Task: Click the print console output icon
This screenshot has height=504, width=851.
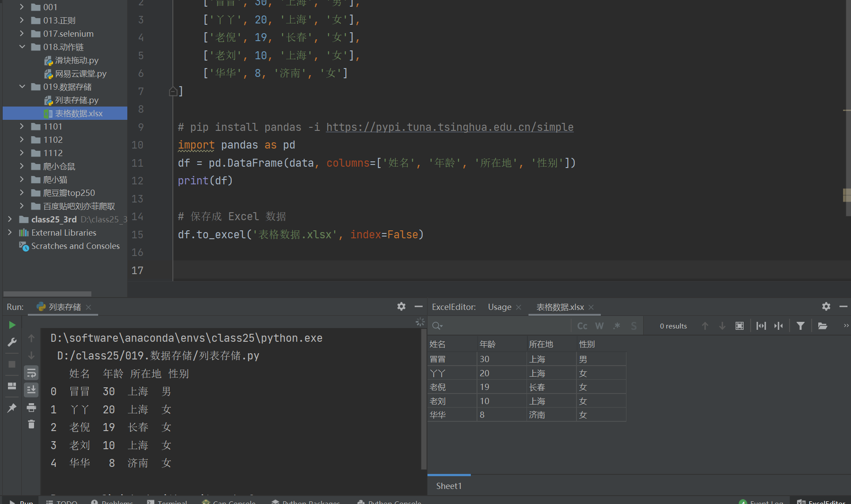Action: point(31,407)
